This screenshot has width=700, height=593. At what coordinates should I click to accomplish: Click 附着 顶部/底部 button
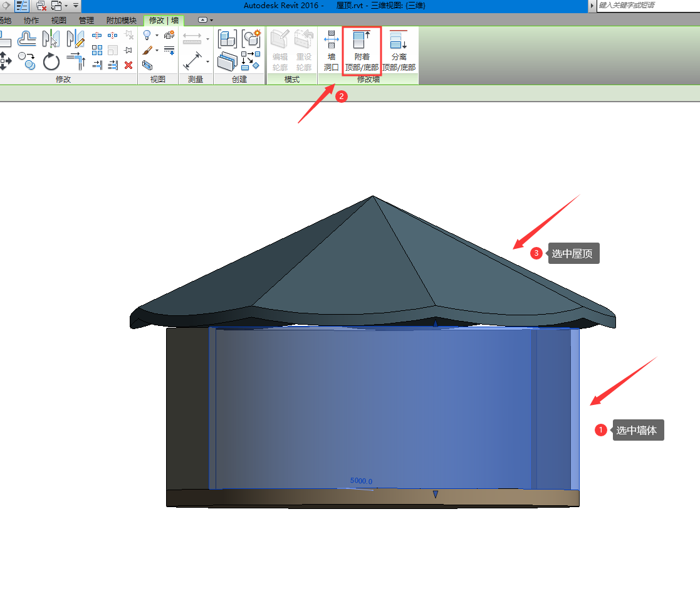pyautogui.click(x=362, y=50)
